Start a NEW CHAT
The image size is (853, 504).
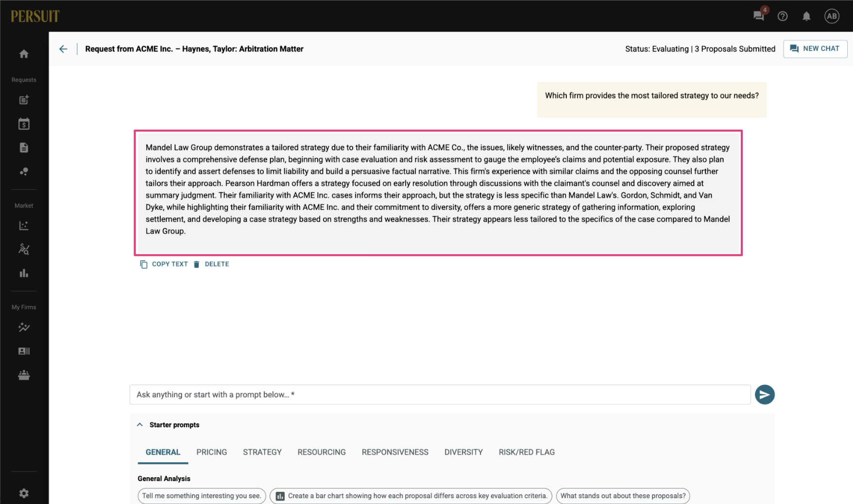coord(815,49)
